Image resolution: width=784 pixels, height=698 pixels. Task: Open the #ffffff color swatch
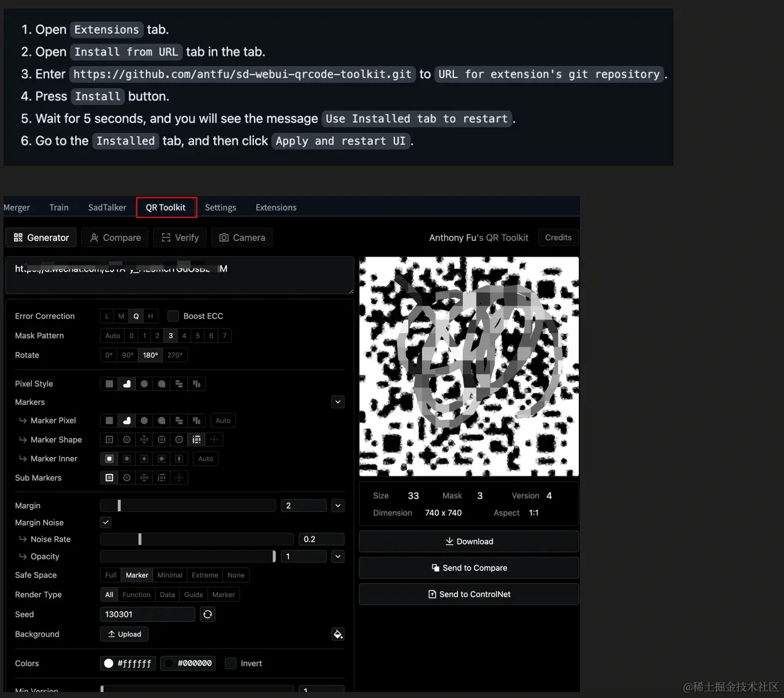click(128, 663)
